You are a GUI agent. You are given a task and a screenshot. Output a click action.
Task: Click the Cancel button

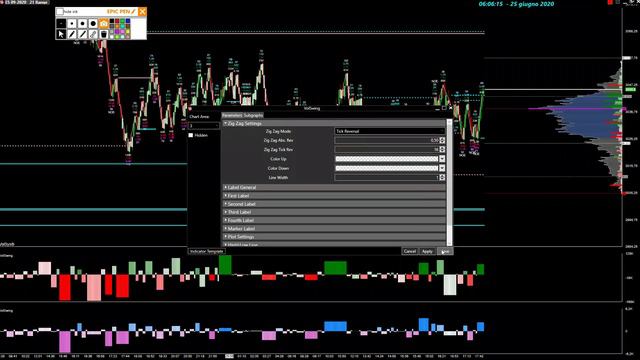click(x=409, y=251)
